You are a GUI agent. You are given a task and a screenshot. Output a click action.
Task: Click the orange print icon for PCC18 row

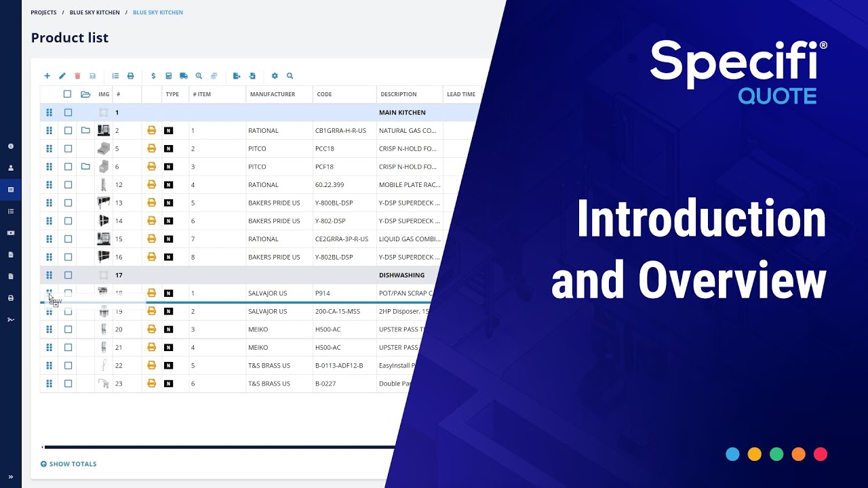152,148
